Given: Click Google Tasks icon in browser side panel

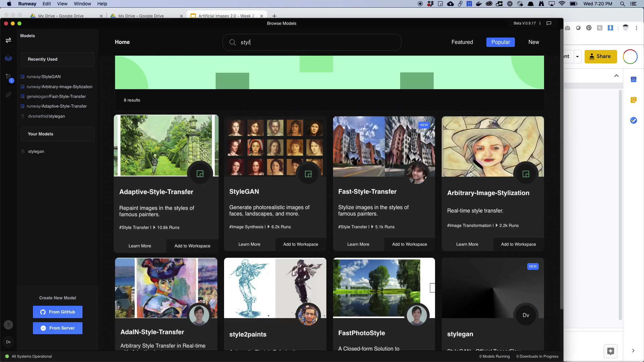Looking at the screenshot, I should pos(634,120).
